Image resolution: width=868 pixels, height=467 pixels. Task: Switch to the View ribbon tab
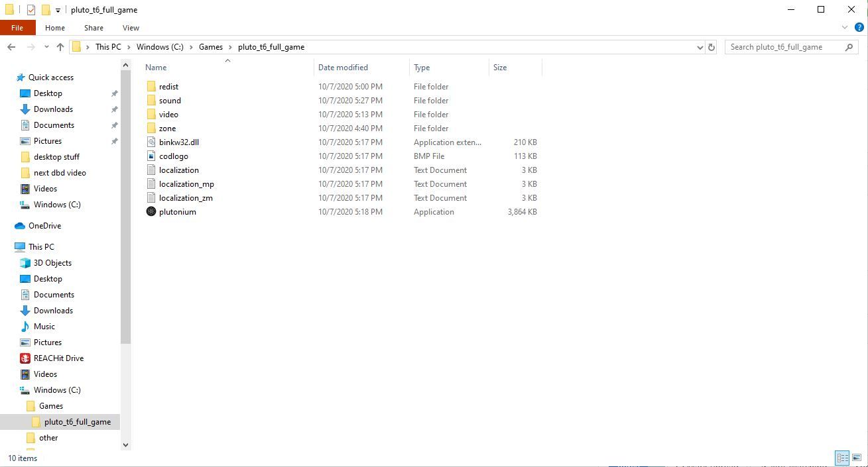coord(131,28)
